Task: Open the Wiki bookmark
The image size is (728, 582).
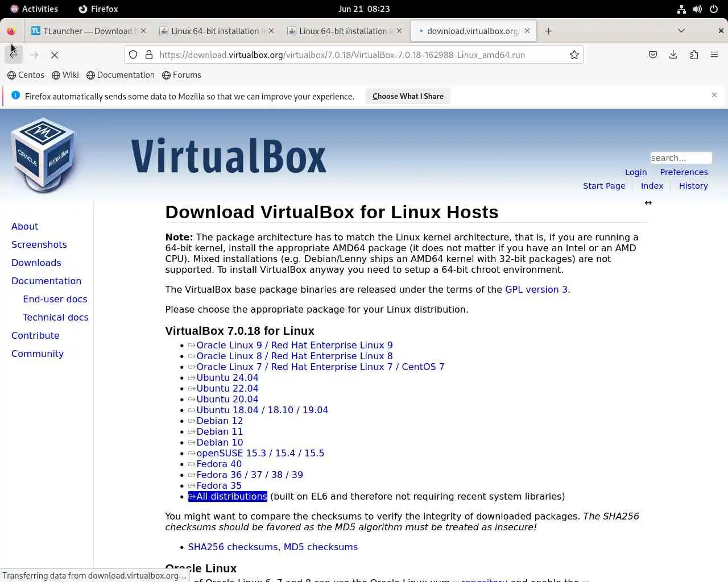Action: (x=65, y=75)
